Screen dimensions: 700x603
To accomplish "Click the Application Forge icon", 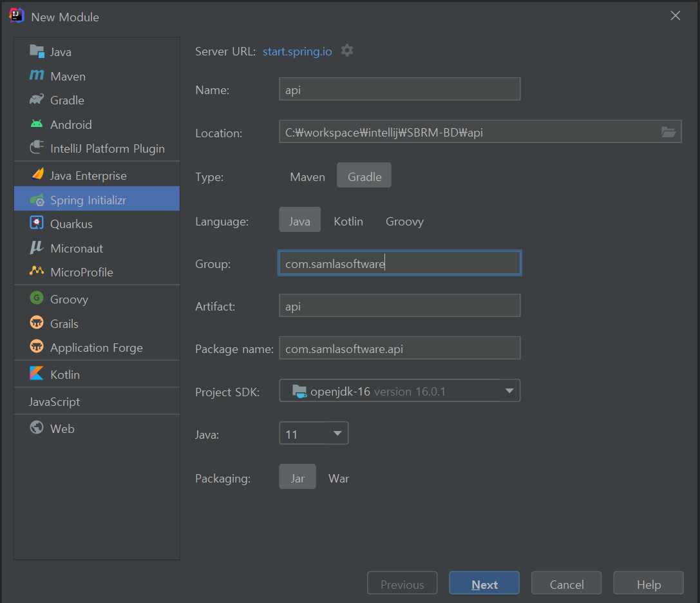I will [x=37, y=346].
